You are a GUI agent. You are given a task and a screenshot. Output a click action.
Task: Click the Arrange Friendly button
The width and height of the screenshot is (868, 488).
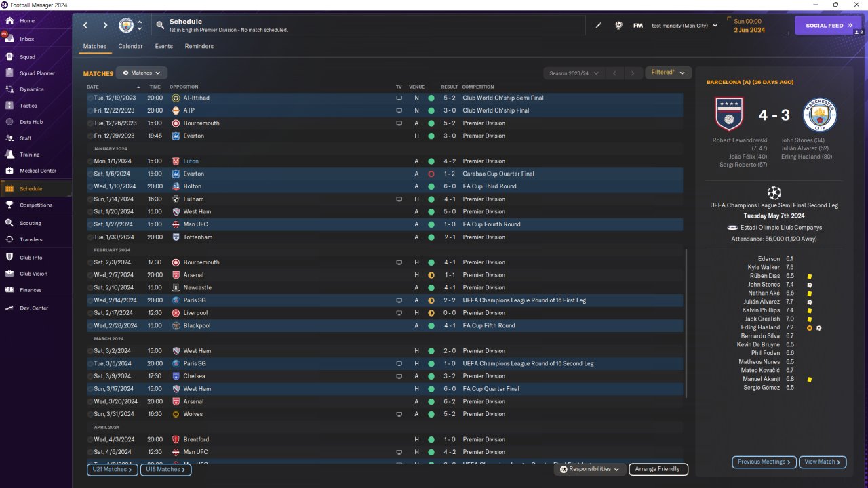pyautogui.click(x=658, y=469)
